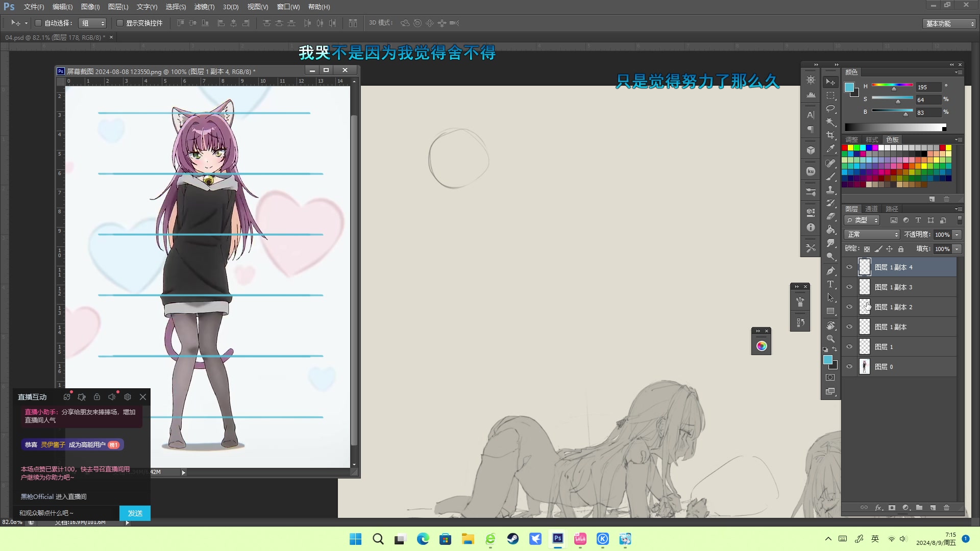Select the History Brush tool
The height and width of the screenshot is (551, 980).
click(x=831, y=203)
